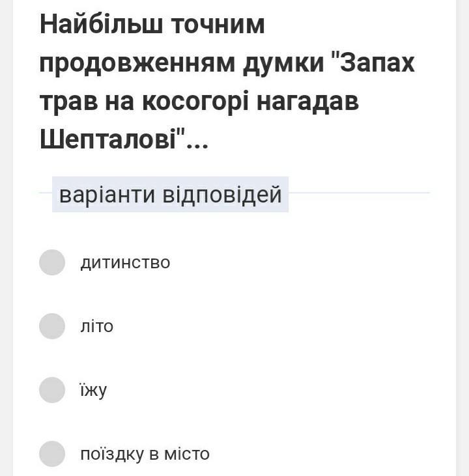Click the літо answer text
This screenshot has height=476, width=469.
click(x=96, y=326)
